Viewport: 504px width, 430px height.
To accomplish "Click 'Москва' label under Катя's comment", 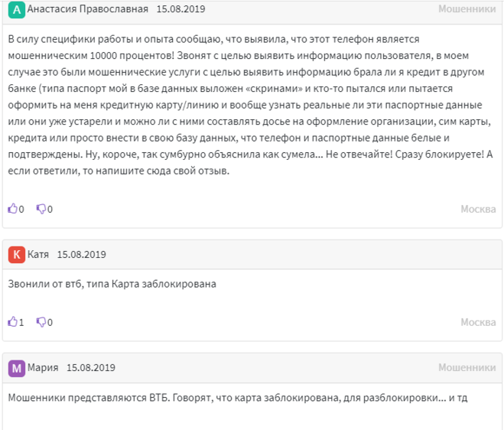I will click(x=478, y=322).
